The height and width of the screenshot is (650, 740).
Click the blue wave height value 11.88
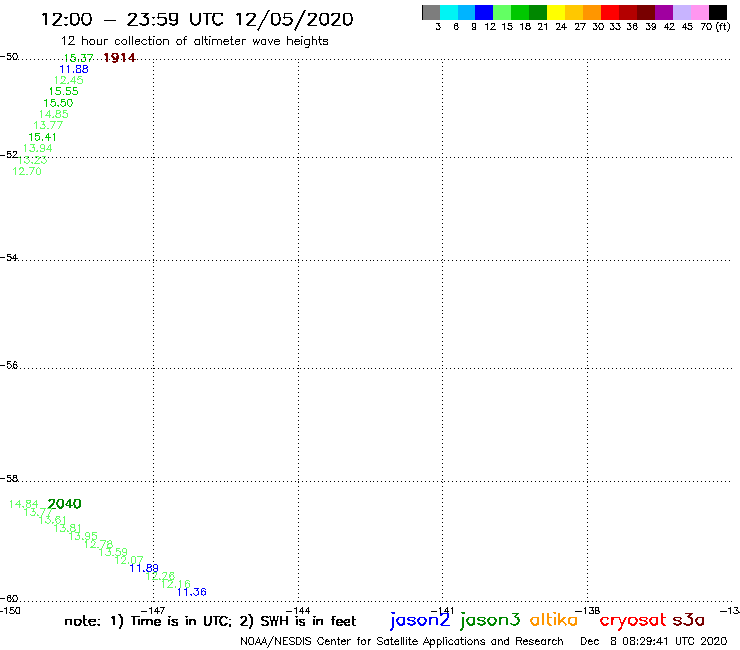point(74,69)
